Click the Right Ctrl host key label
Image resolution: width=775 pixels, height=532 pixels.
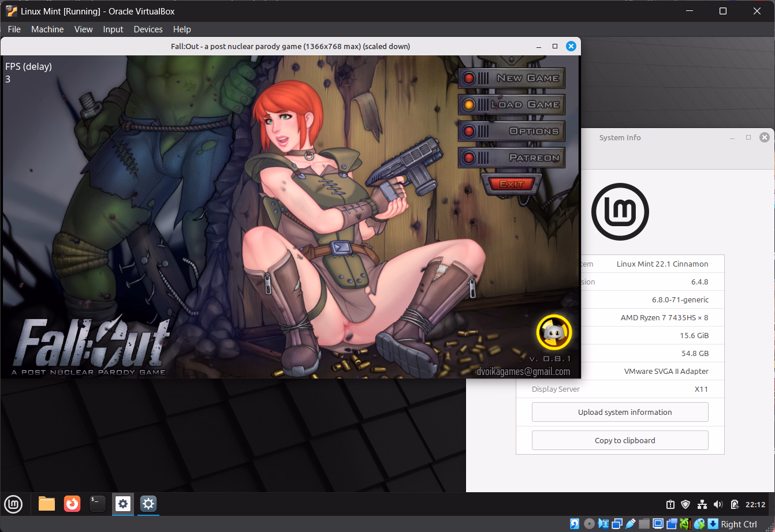click(739, 524)
